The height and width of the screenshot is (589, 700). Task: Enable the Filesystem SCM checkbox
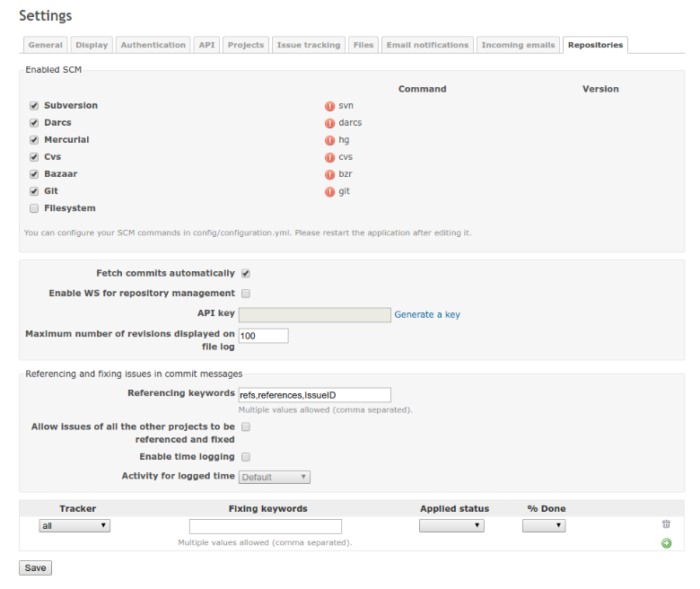pos(34,208)
